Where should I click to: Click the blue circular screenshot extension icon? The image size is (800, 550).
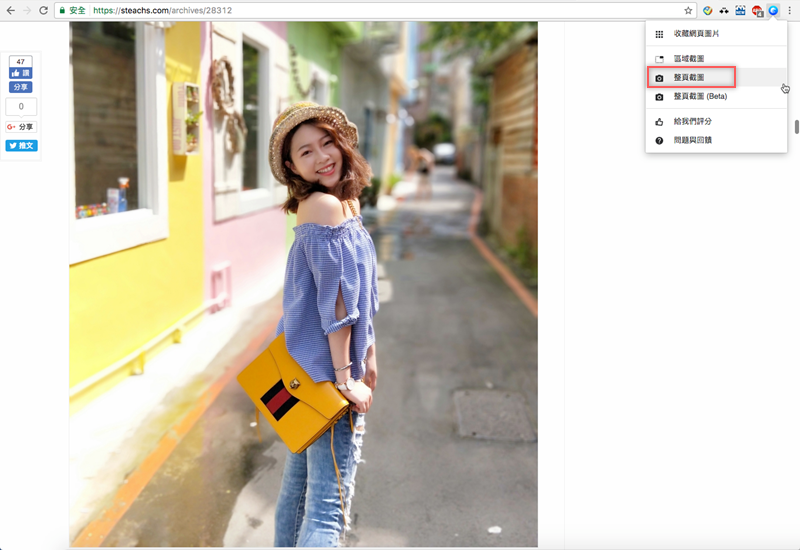pos(773,10)
